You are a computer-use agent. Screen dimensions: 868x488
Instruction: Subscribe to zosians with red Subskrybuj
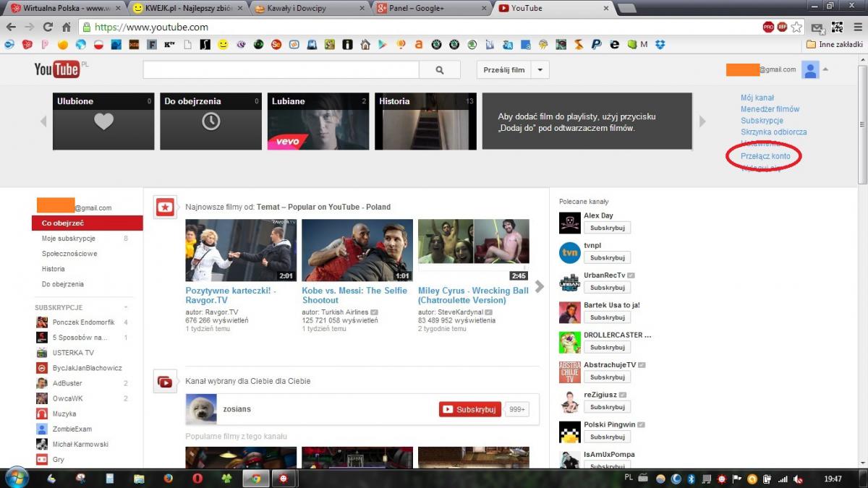click(470, 409)
